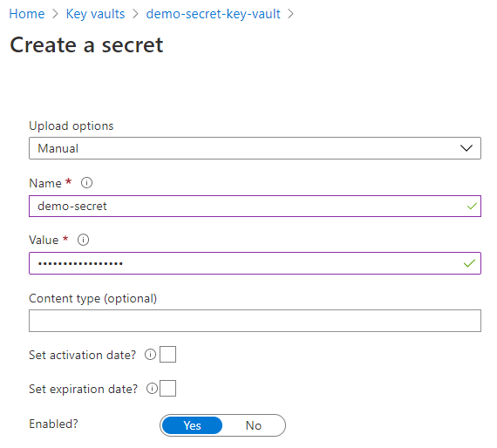The image size is (497, 448).
Task: Click the info icon beside Set expiration date
Action: click(x=152, y=389)
